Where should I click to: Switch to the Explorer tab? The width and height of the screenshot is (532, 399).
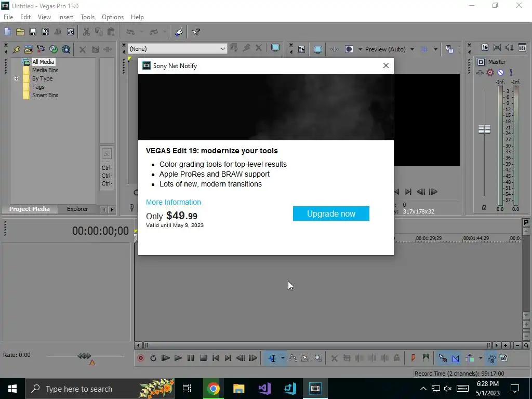[x=77, y=209]
